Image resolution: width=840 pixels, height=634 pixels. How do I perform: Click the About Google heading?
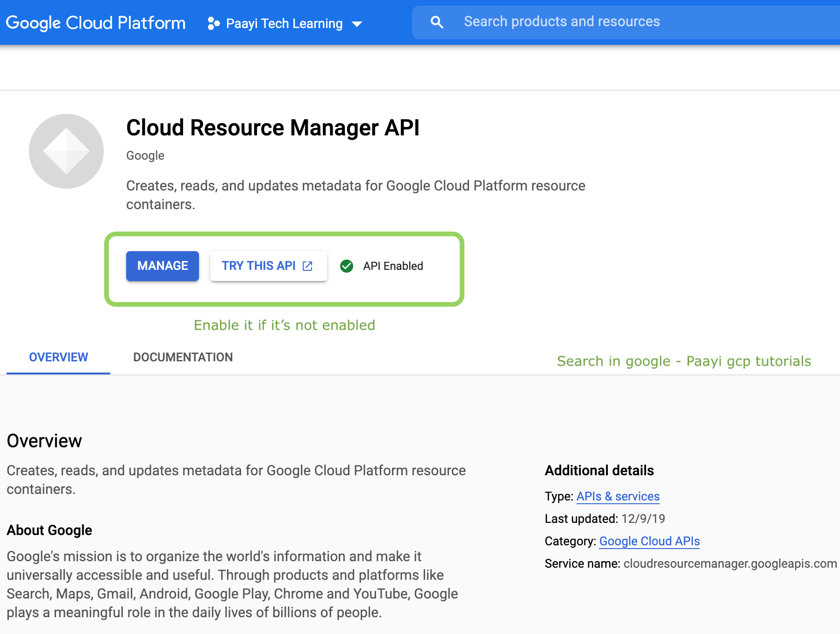click(49, 530)
